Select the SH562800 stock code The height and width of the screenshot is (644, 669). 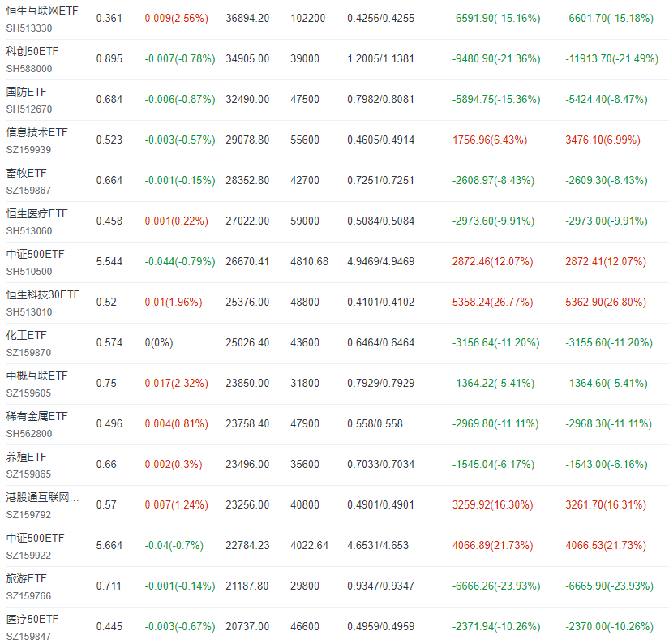click(29, 434)
